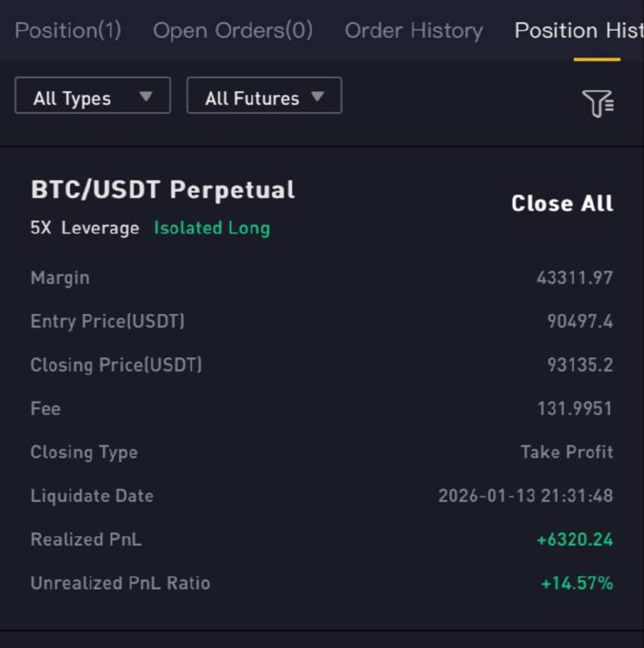Switch to the Position(1) tab
Viewport: 644px width, 648px height.
pyautogui.click(x=68, y=31)
